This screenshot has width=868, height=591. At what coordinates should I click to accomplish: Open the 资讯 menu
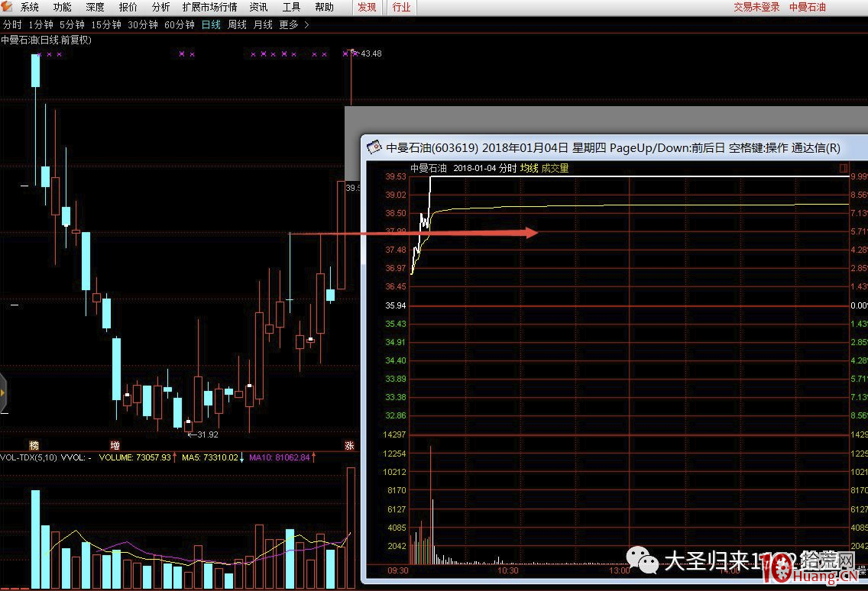coord(258,7)
